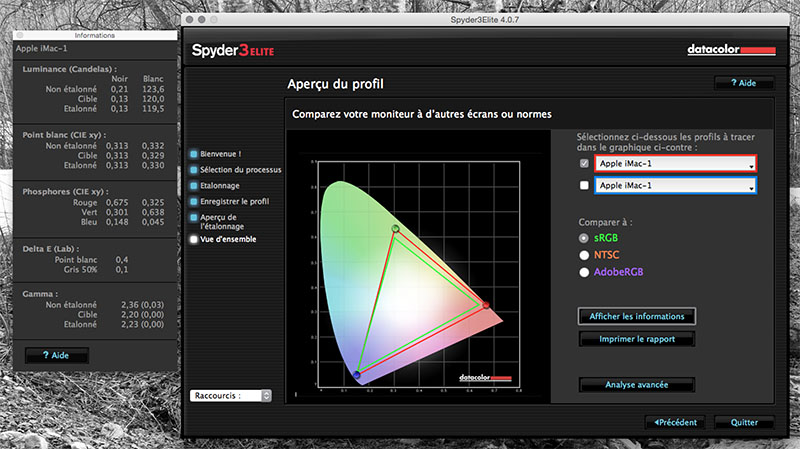Screen dimensions: 800x449
Task: Click the Phosphores (CIE xy) heading
Action: [65, 192]
